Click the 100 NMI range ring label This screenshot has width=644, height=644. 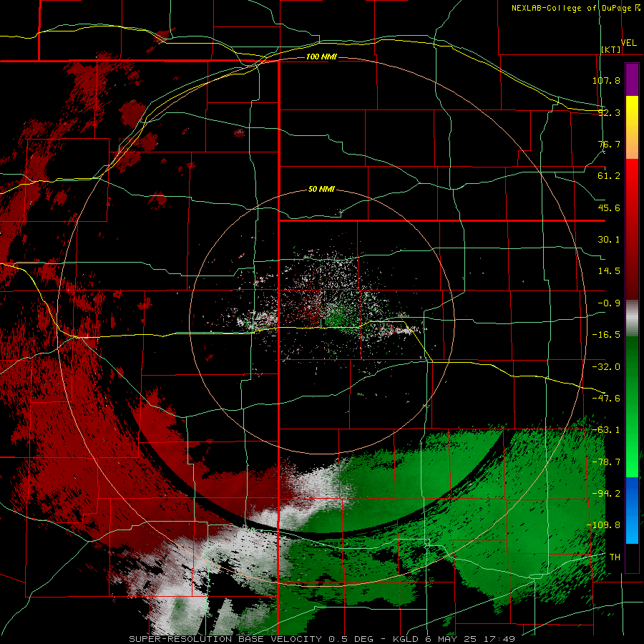[321, 57]
